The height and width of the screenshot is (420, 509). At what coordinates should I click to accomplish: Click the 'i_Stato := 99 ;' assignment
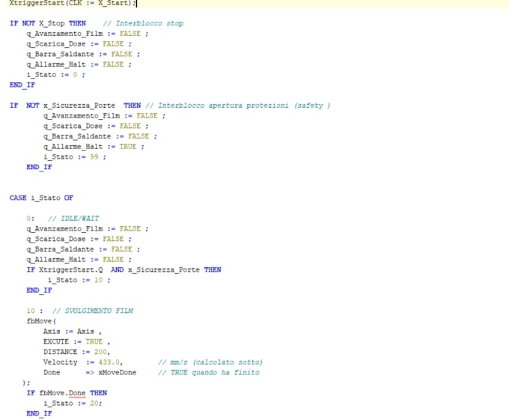click(x=75, y=156)
